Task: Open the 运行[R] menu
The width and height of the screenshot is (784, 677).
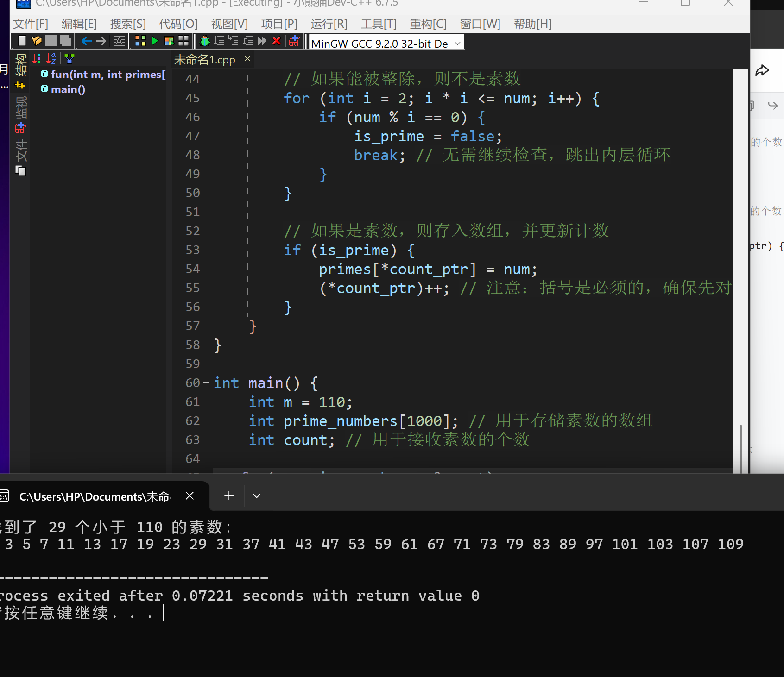Action: pos(329,24)
